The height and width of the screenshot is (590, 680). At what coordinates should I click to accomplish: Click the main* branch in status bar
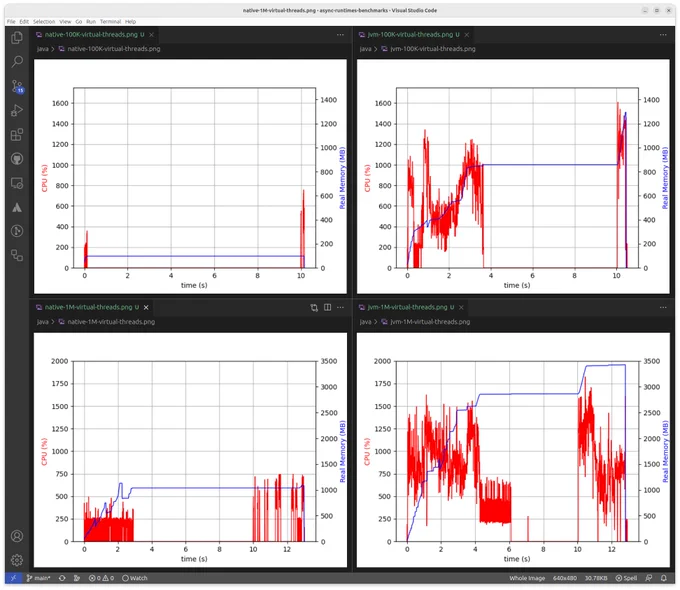[x=39, y=578]
